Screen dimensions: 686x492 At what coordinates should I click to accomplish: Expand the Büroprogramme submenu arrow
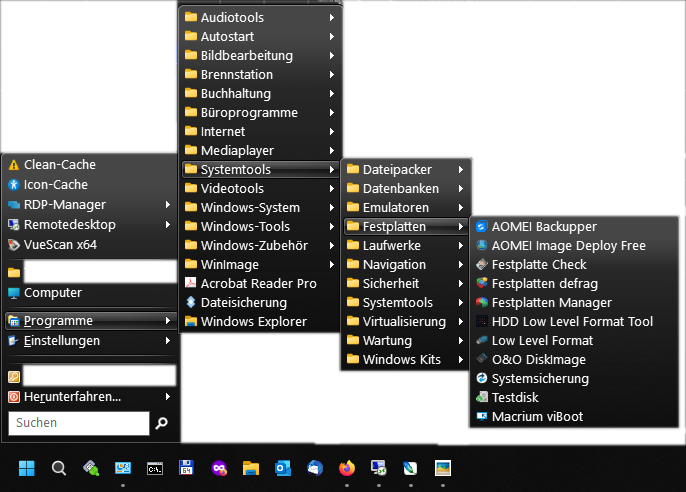pos(332,112)
